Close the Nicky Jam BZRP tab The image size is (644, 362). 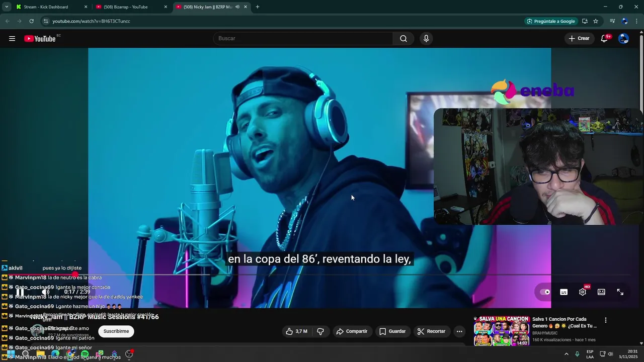click(246, 7)
